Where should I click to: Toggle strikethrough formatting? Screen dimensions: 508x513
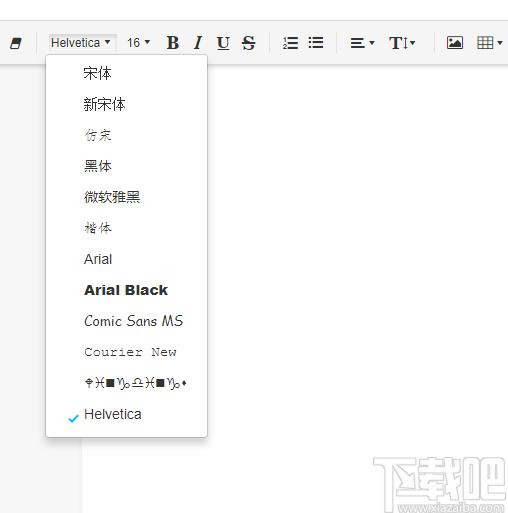(x=248, y=43)
